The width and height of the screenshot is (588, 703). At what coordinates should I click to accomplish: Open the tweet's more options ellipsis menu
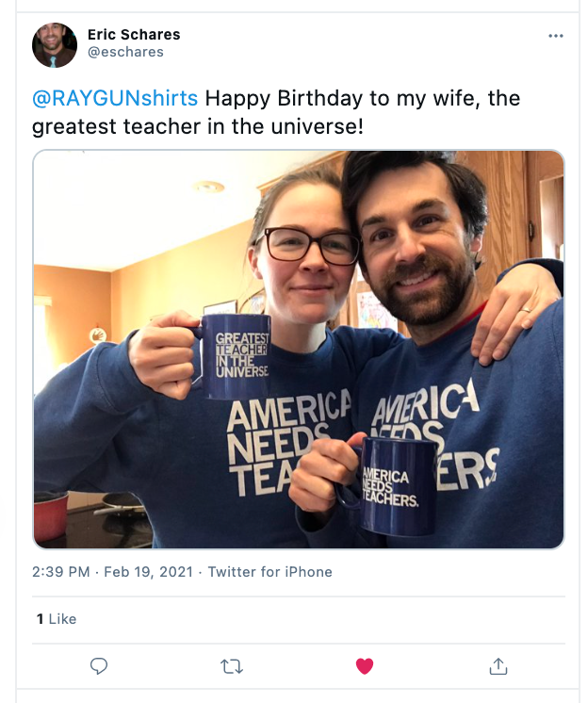pos(555,36)
